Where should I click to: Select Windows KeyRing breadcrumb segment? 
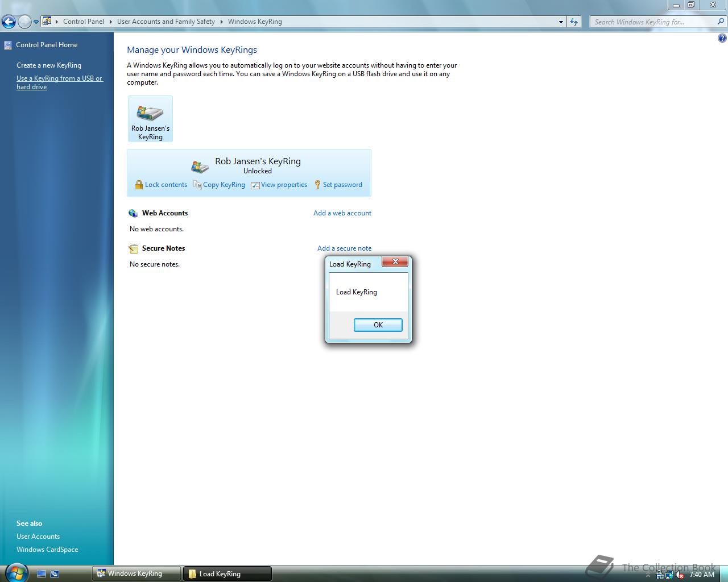click(x=255, y=22)
